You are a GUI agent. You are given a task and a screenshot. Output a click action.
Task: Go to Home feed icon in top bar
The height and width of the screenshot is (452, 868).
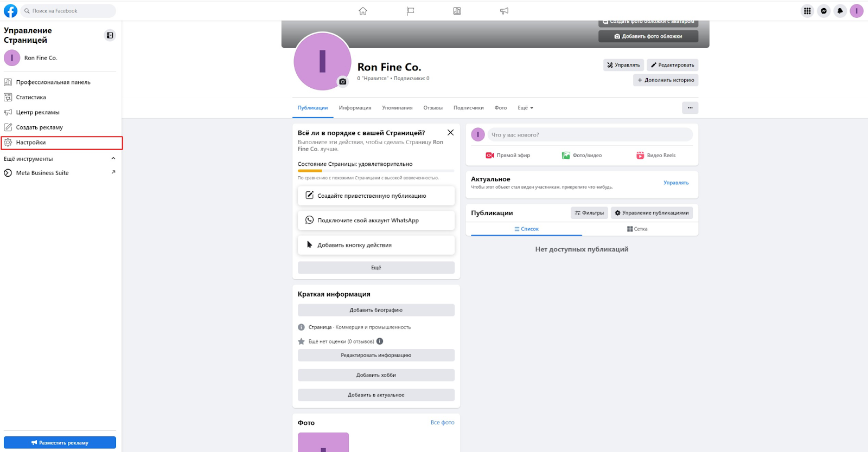click(x=363, y=11)
